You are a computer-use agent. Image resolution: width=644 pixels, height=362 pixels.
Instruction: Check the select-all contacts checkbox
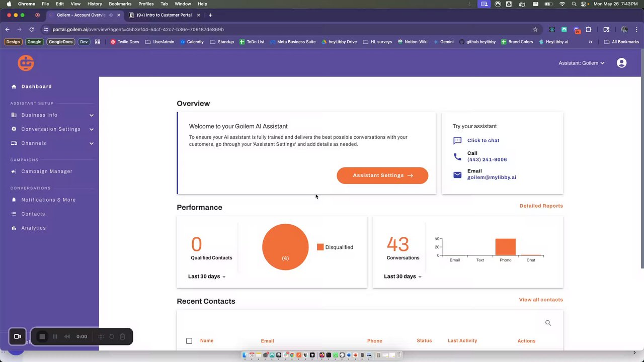coord(189,341)
